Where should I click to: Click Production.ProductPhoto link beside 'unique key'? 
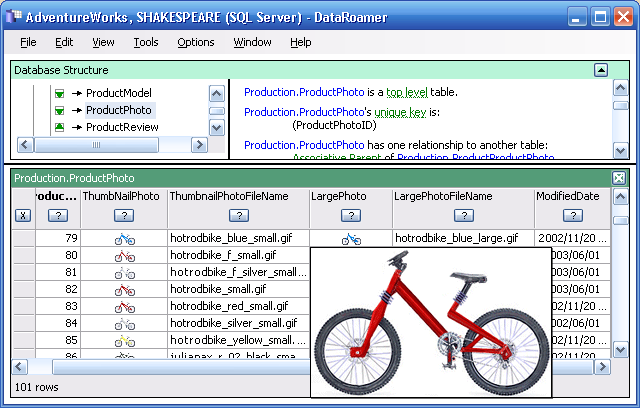304,112
